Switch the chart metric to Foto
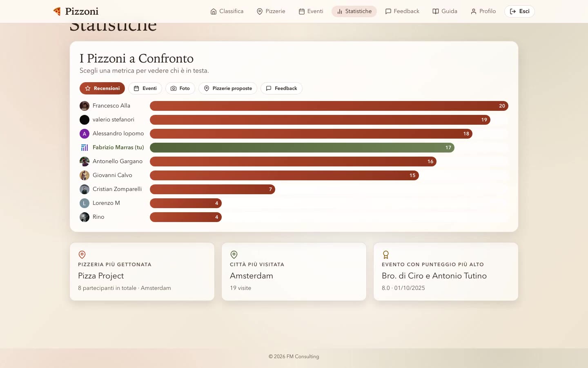The image size is (588, 368). point(180,88)
